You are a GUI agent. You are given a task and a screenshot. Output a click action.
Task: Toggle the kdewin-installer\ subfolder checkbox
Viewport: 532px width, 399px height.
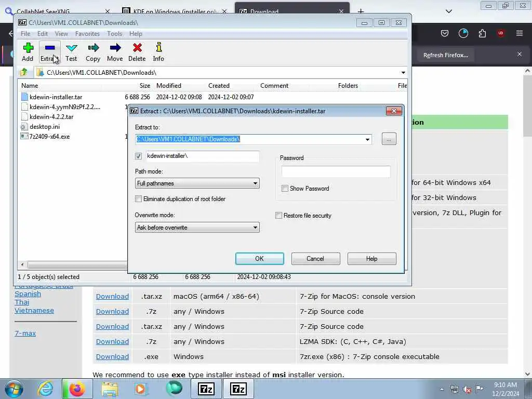tap(138, 156)
